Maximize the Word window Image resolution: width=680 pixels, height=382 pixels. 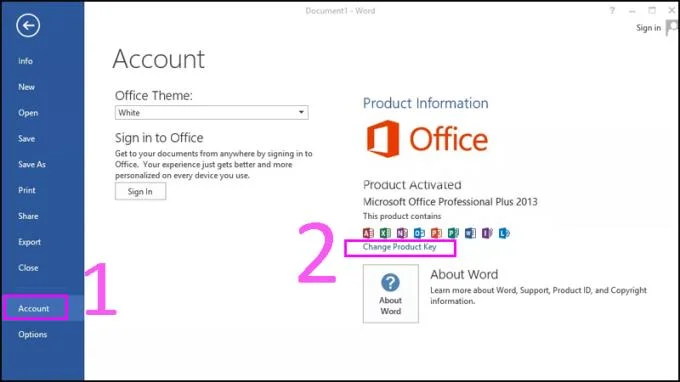pos(652,10)
